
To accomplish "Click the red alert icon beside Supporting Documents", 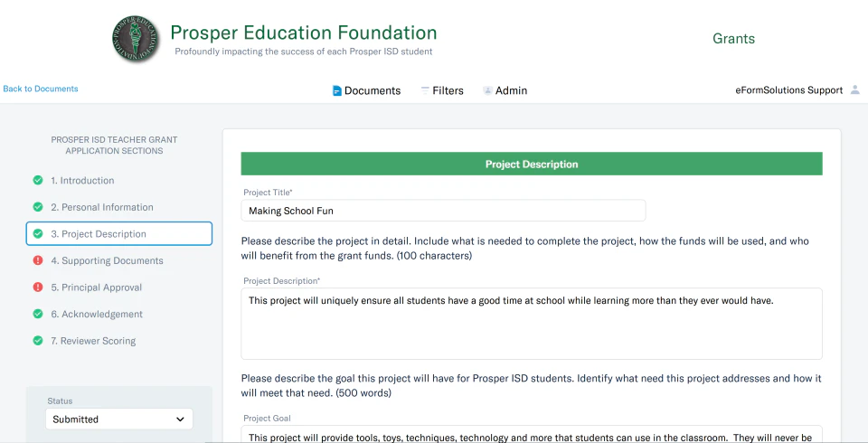I will (x=38, y=261).
